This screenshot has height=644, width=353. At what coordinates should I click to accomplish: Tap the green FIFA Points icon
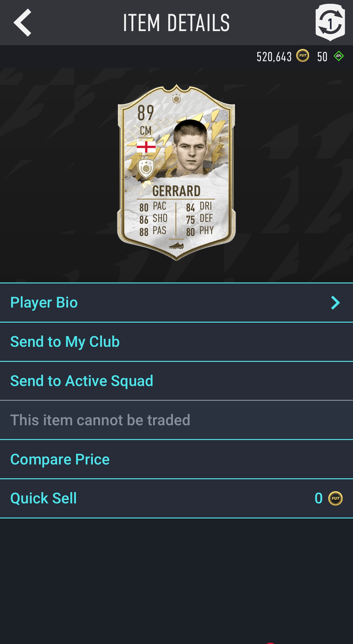[339, 56]
